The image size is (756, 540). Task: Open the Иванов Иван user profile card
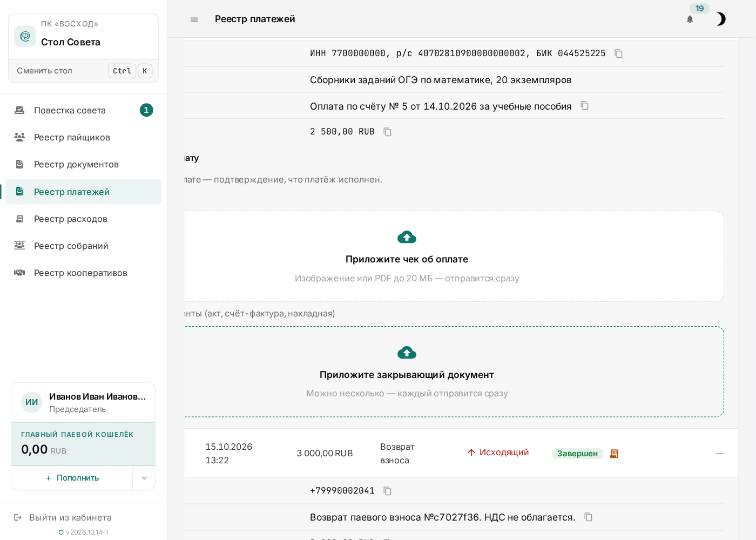pyautogui.click(x=83, y=402)
